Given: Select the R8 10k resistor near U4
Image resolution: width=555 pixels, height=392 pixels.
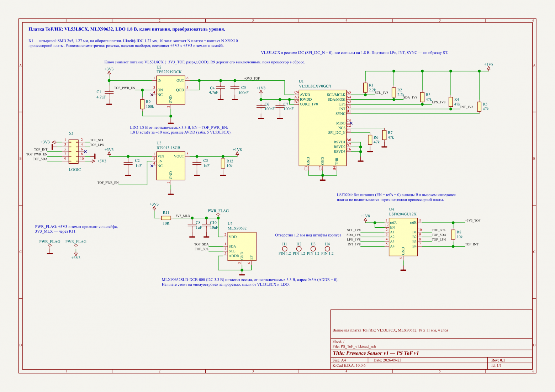Looking at the screenshot, I should (x=453, y=234).
